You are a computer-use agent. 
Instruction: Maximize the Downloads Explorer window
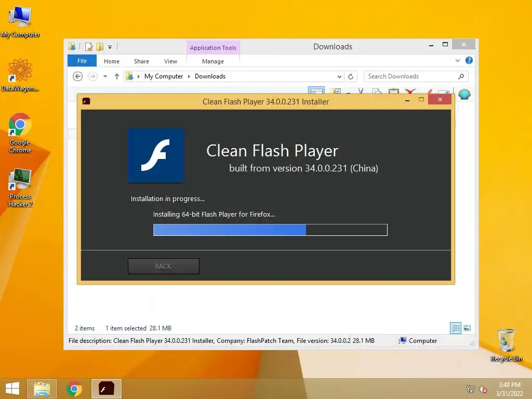445,45
